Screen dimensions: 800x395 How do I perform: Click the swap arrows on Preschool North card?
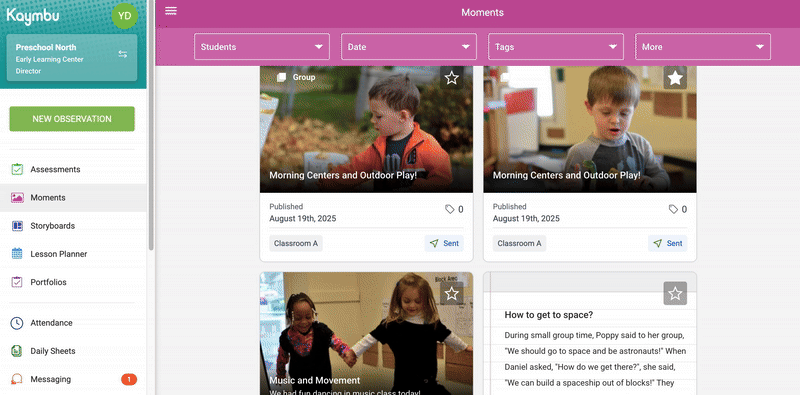123,54
